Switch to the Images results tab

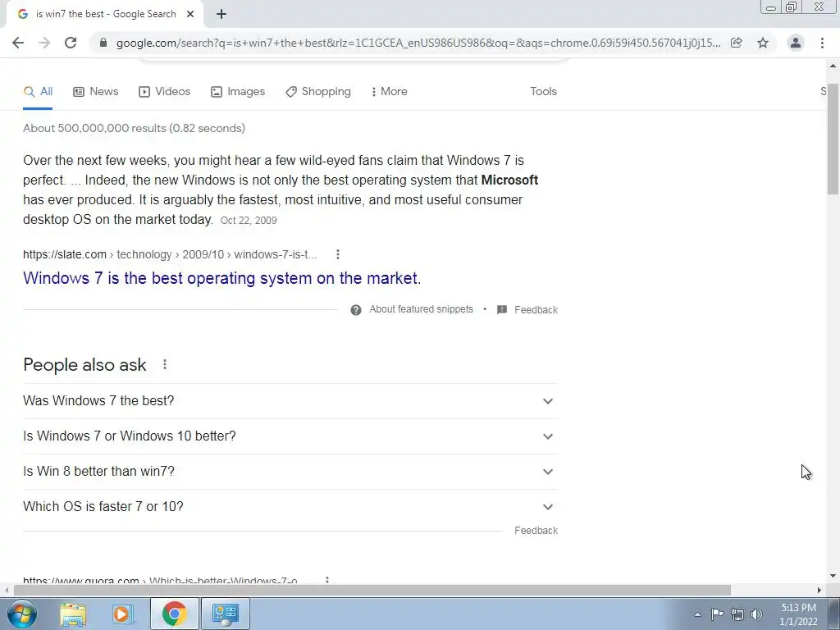238,92
